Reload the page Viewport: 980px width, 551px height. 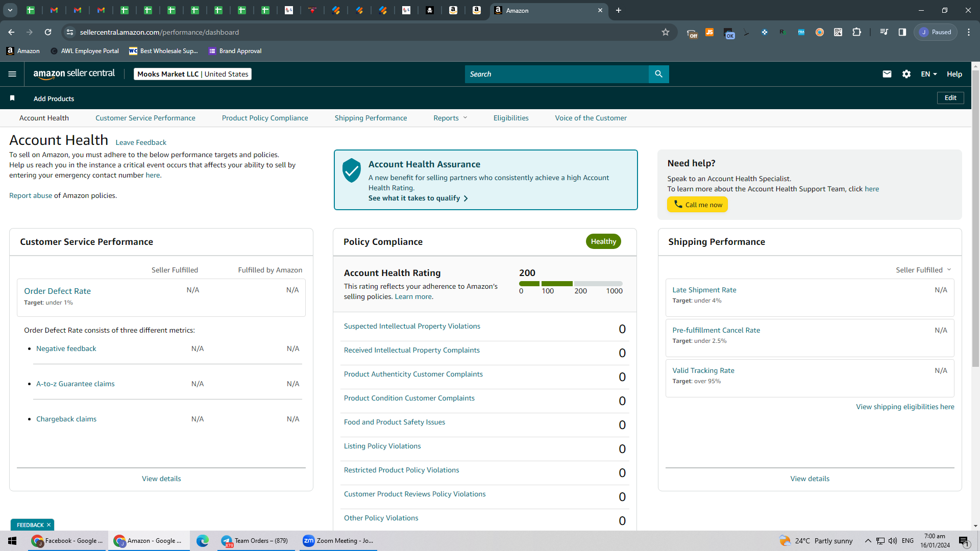pos(48,32)
